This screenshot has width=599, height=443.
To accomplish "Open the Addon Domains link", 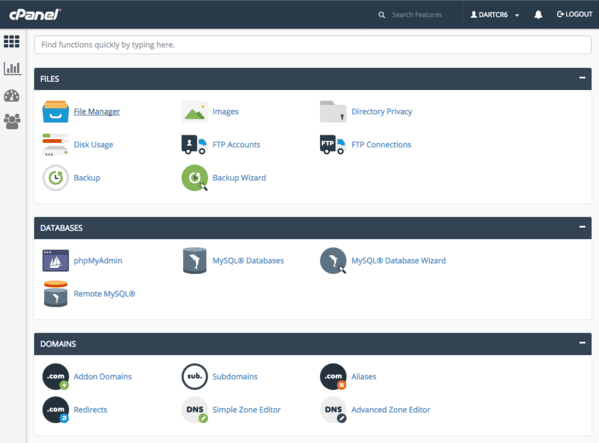I will click(102, 377).
